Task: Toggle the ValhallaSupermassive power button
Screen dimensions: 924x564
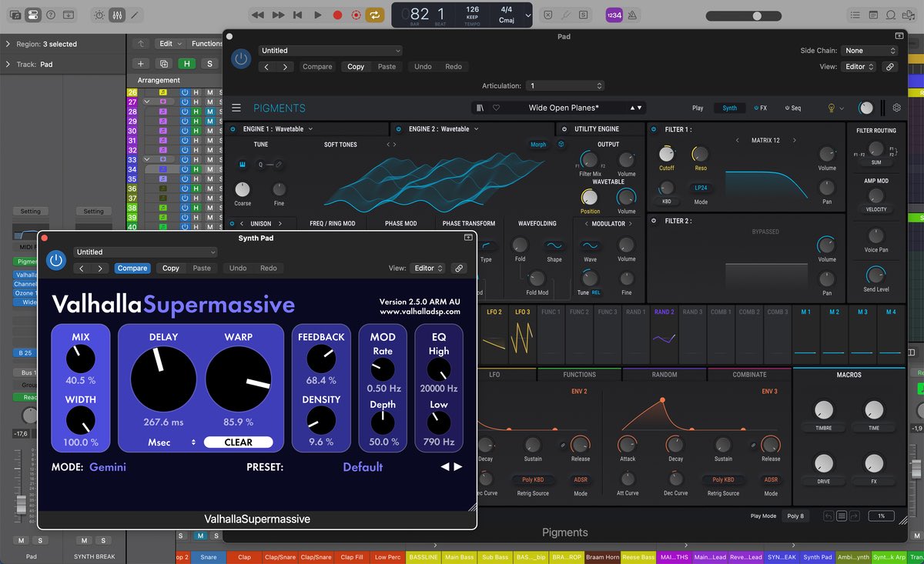Action: pos(55,260)
